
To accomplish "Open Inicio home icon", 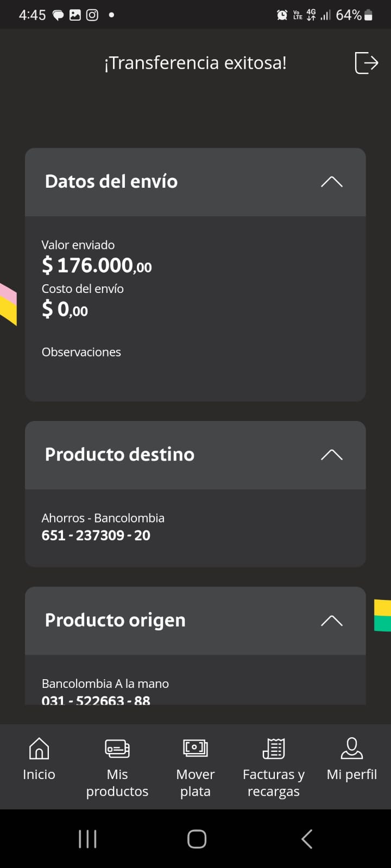I will (39, 749).
